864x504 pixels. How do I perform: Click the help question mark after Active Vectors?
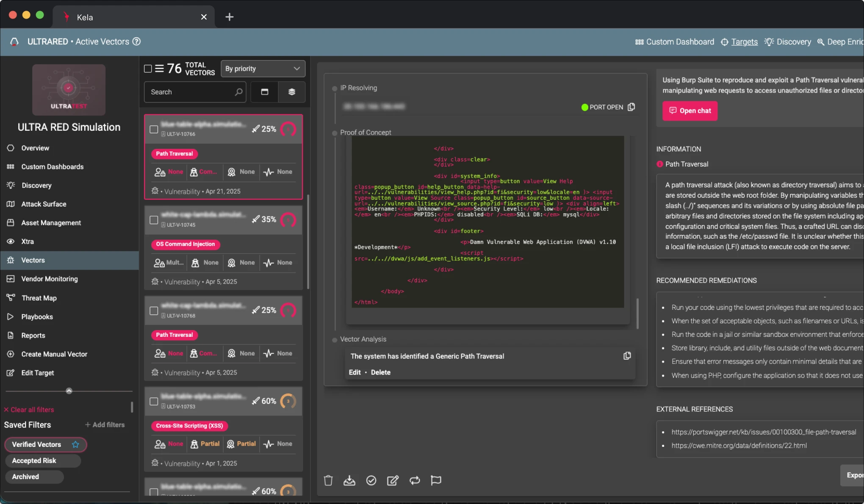click(x=136, y=41)
